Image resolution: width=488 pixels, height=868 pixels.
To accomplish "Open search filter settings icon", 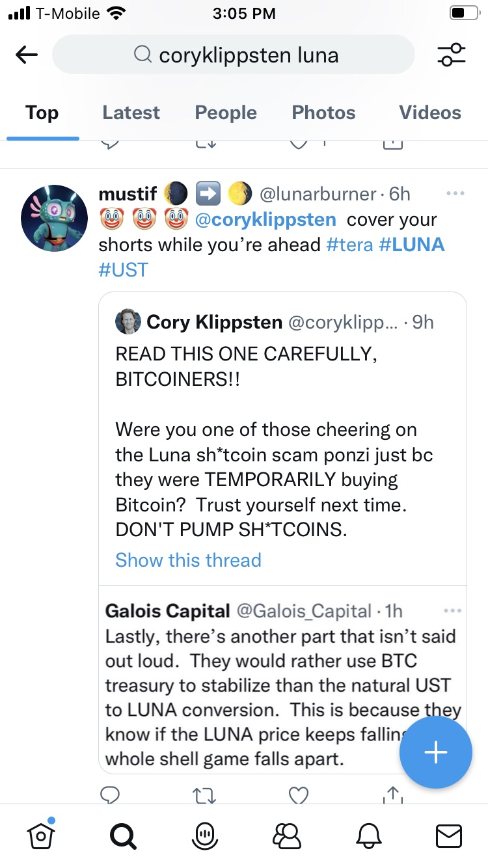I will click(452, 55).
